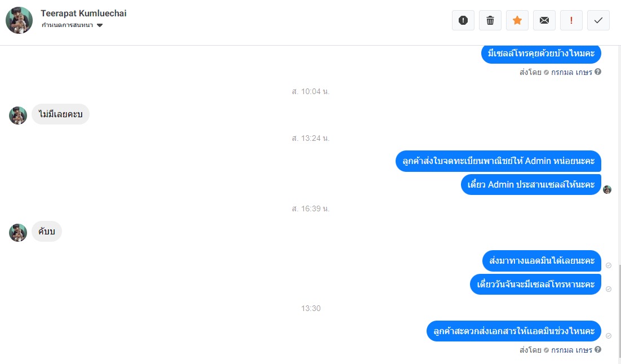621x364 pixels.
Task: Toggle the orange star follow-up icon
Action: (517, 20)
